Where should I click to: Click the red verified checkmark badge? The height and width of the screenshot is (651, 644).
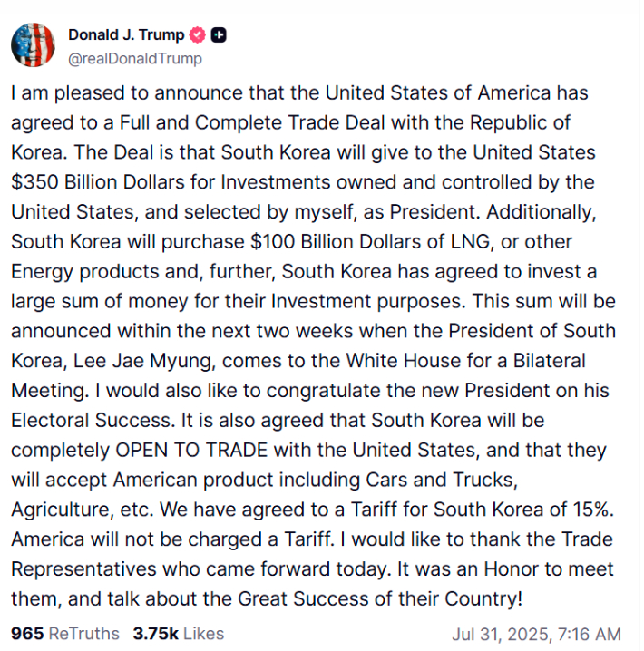(198, 35)
